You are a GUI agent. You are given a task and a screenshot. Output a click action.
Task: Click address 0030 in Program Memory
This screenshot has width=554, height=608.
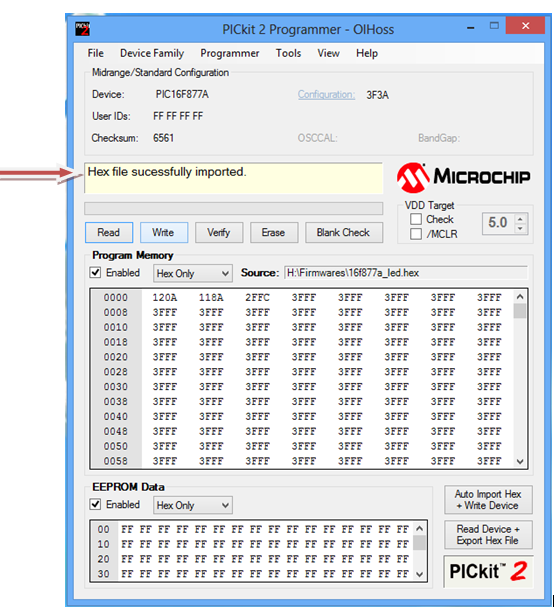point(116,387)
